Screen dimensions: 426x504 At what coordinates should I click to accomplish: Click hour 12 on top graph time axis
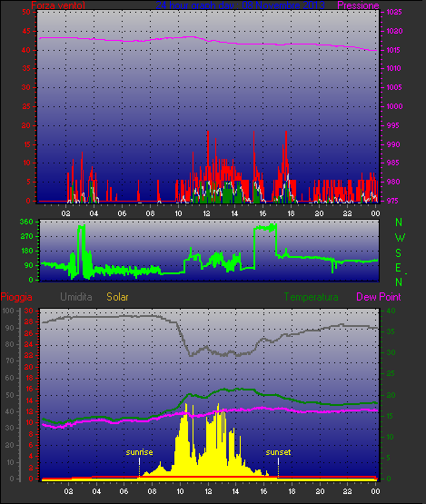(206, 213)
